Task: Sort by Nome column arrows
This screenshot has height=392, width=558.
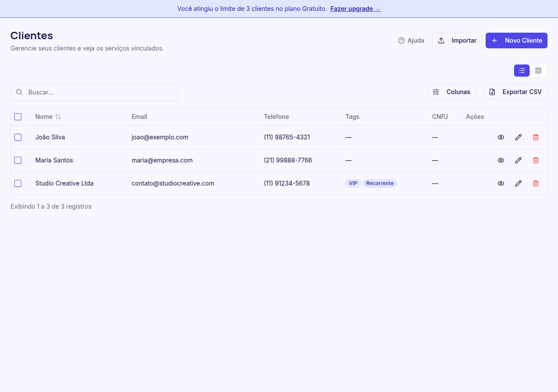Action: [x=58, y=117]
